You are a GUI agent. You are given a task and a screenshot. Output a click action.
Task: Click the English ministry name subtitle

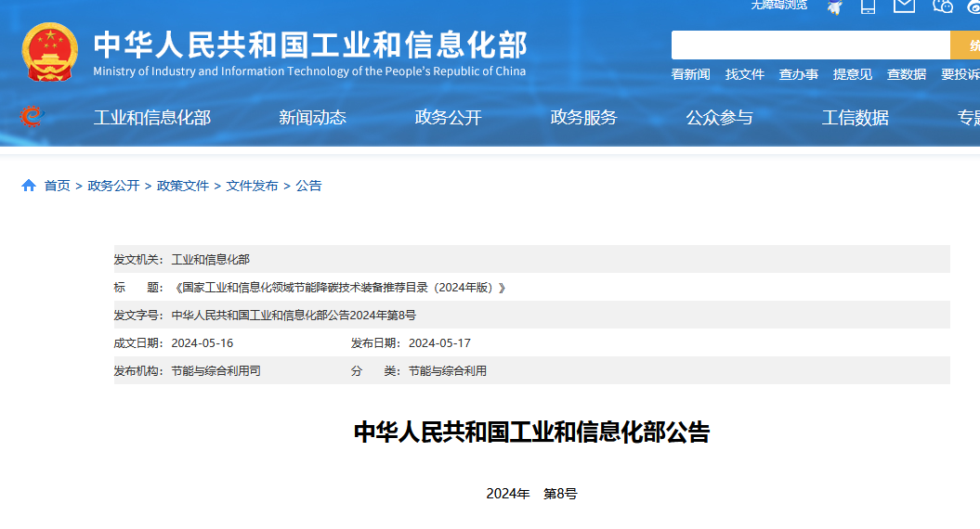pos(309,71)
